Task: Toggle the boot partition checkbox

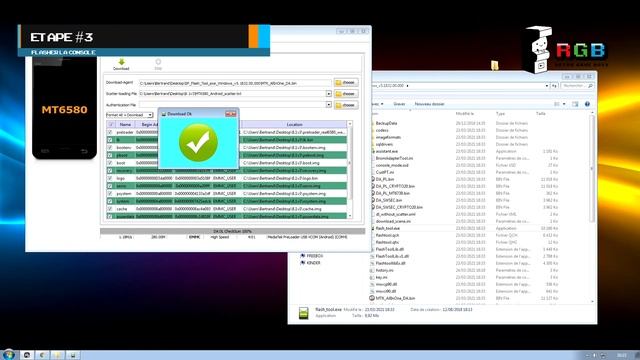Action: (x=110, y=163)
